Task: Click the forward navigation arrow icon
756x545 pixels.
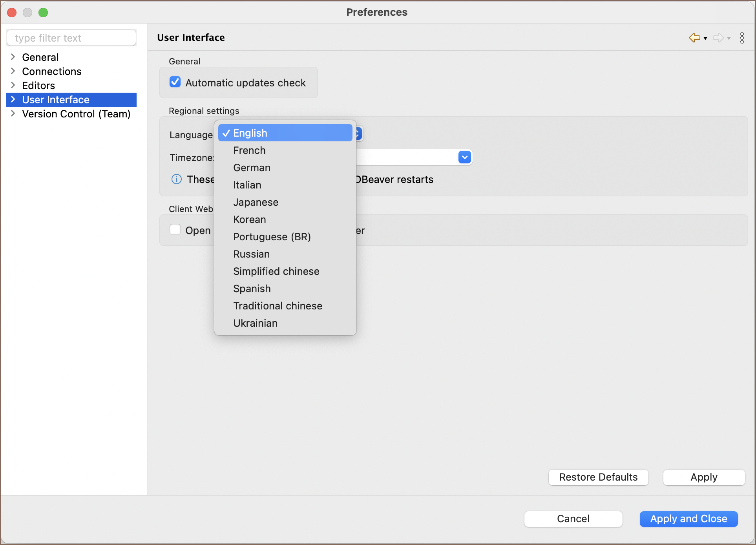Action: point(718,38)
